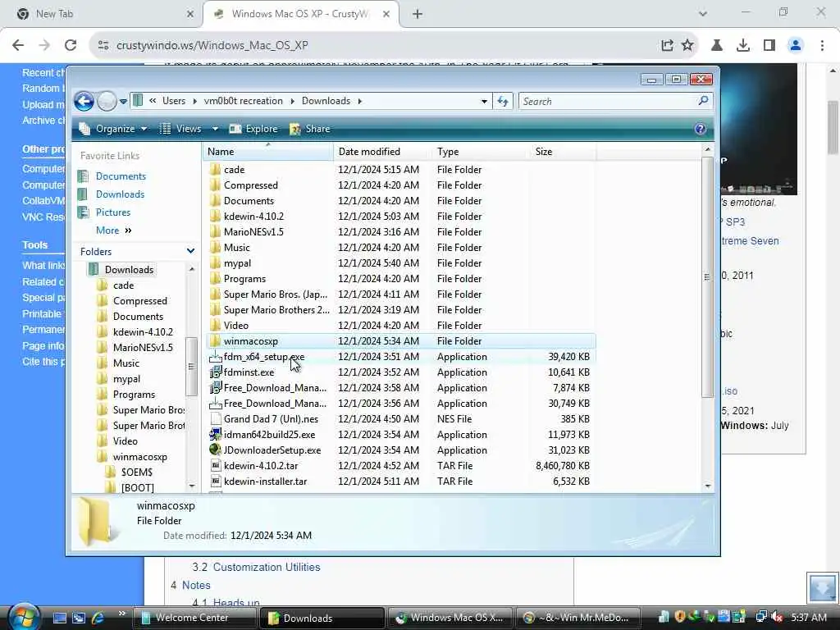Close the Windows Mac OS XP tab

click(x=386, y=14)
